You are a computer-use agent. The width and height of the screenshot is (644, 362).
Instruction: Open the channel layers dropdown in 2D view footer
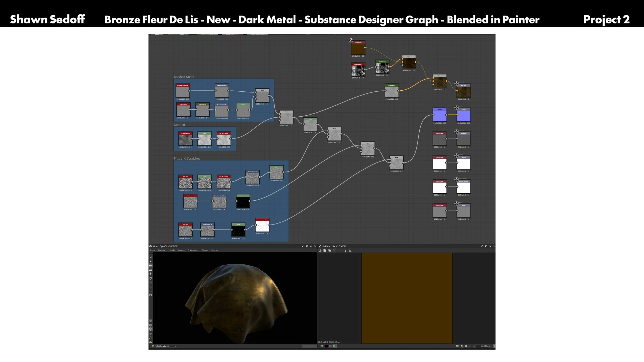[x=322, y=346]
